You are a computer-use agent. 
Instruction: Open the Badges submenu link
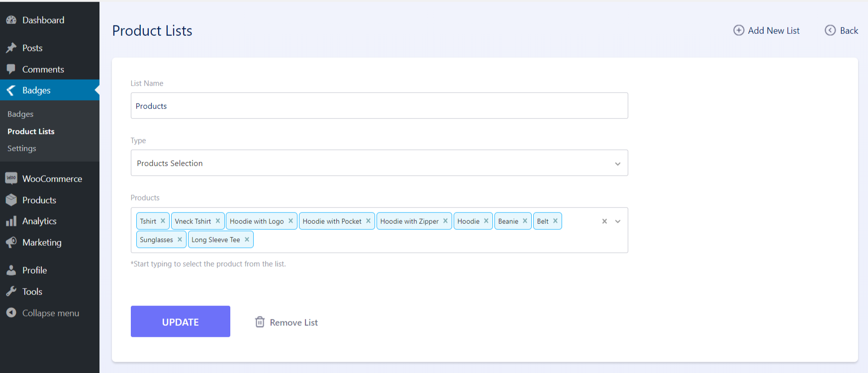click(x=20, y=114)
